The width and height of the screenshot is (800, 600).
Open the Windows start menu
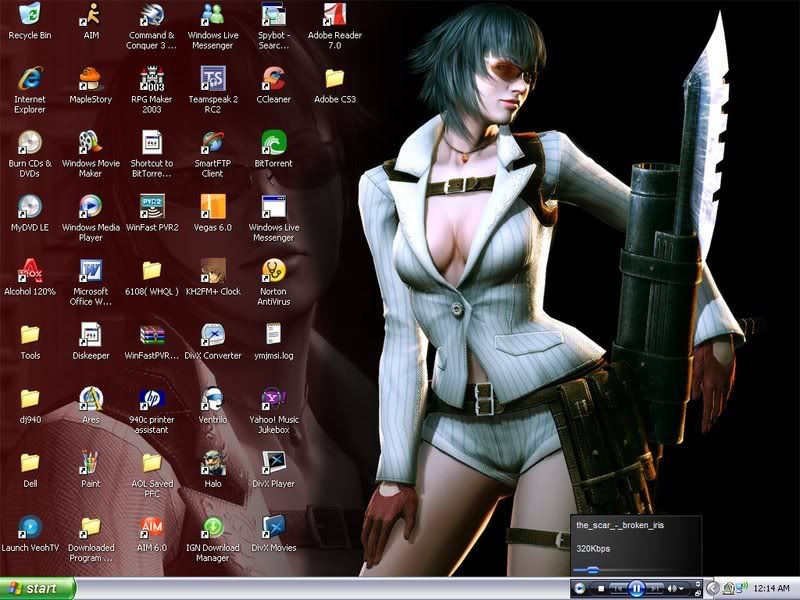tap(38, 588)
